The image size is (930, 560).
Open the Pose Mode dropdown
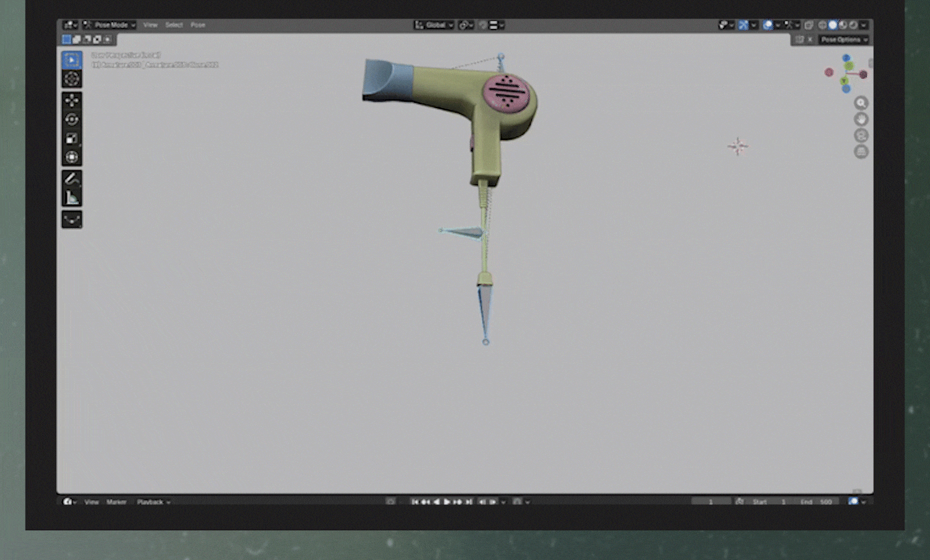pyautogui.click(x=110, y=25)
